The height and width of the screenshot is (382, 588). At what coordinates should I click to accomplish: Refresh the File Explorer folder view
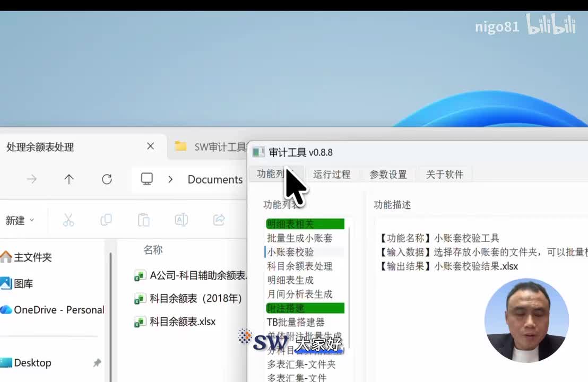[x=107, y=179]
